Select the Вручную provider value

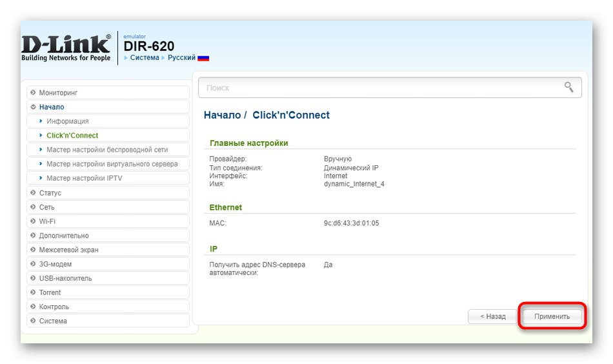coord(337,159)
